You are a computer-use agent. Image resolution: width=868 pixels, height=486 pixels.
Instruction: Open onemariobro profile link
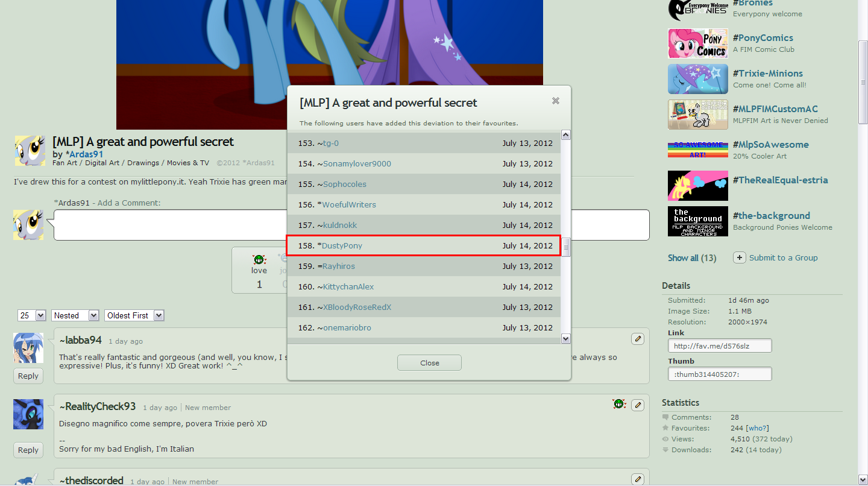click(347, 327)
